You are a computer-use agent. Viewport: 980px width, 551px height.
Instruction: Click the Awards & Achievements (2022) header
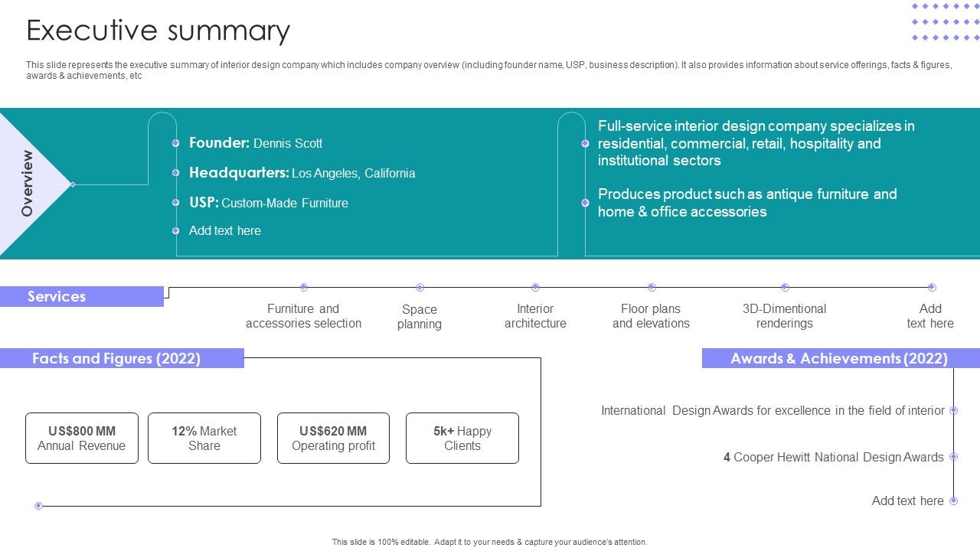point(841,358)
